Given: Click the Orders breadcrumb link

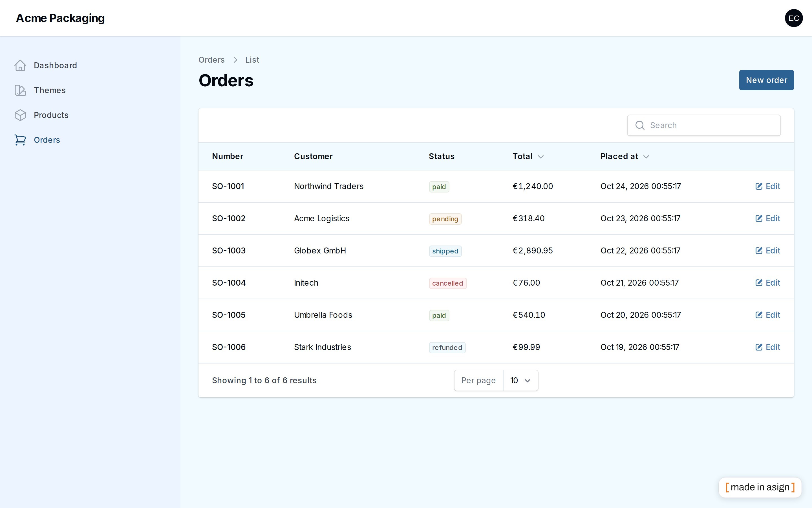Looking at the screenshot, I should [x=211, y=60].
